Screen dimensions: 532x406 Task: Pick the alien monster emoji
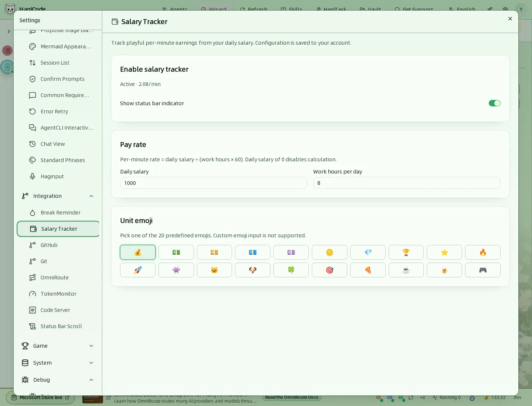[176, 270]
